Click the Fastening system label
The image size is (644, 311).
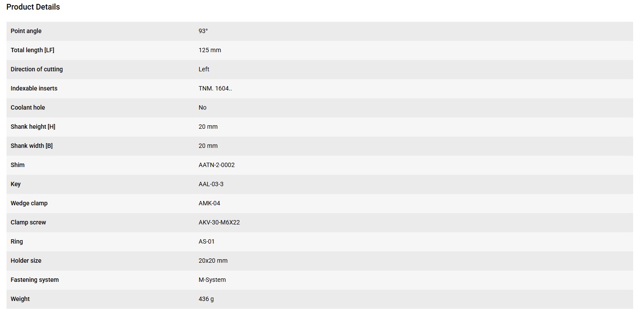click(x=35, y=280)
